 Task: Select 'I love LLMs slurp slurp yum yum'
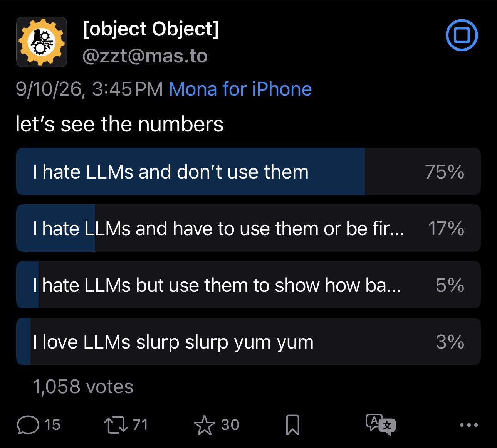tap(248, 342)
